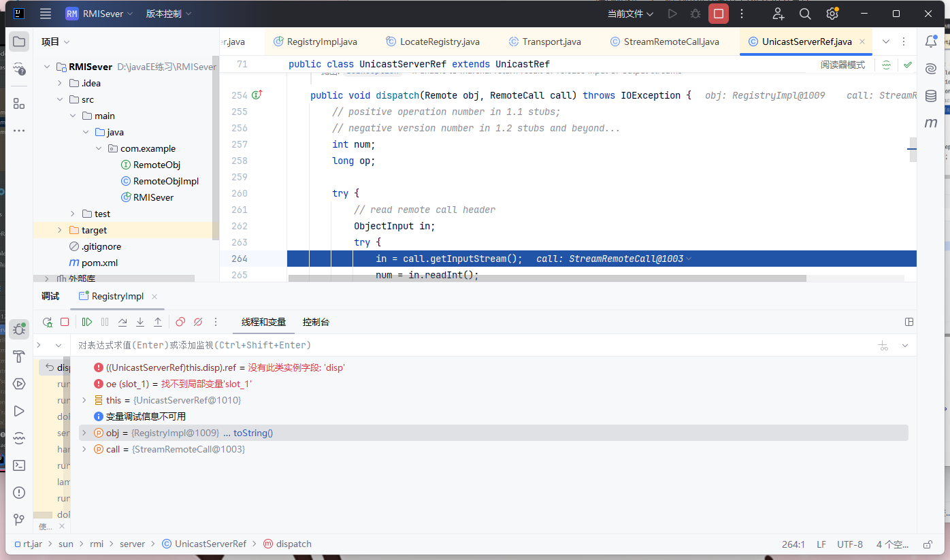Open the 当前文件 run configuration dropdown
Image resolution: width=950 pixels, height=560 pixels.
[x=630, y=14]
